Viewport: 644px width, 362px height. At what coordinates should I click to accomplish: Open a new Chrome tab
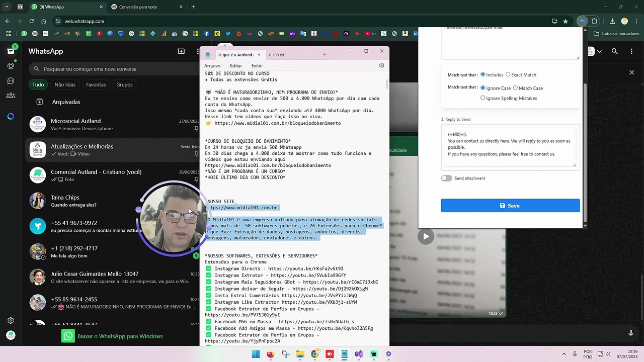click(x=193, y=7)
